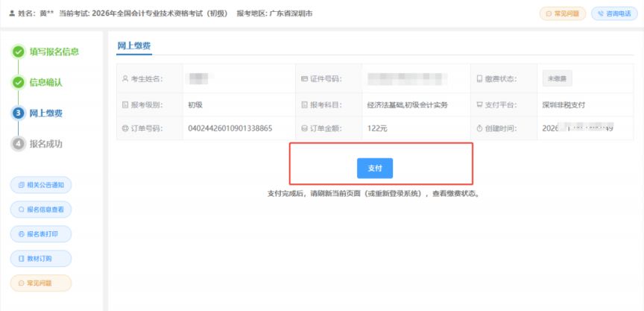
Task: Click the order number 04024426010901338865
Action: (230, 128)
